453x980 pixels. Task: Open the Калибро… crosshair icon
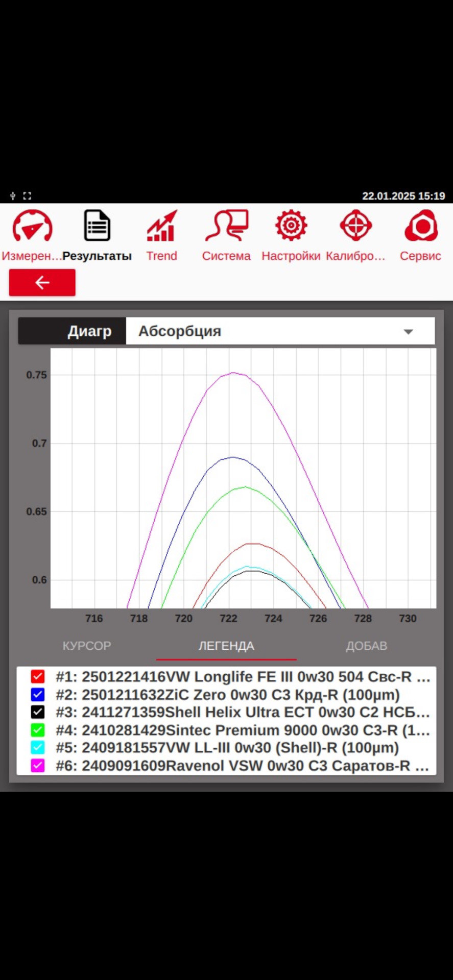pyautogui.click(x=356, y=225)
